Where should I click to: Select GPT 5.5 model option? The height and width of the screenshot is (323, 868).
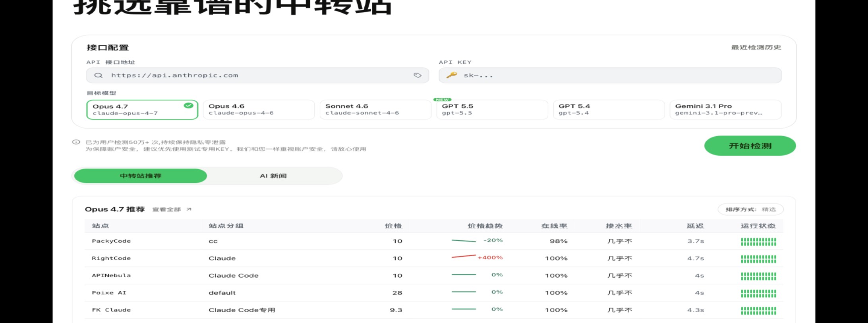click(x=492, y=110)
